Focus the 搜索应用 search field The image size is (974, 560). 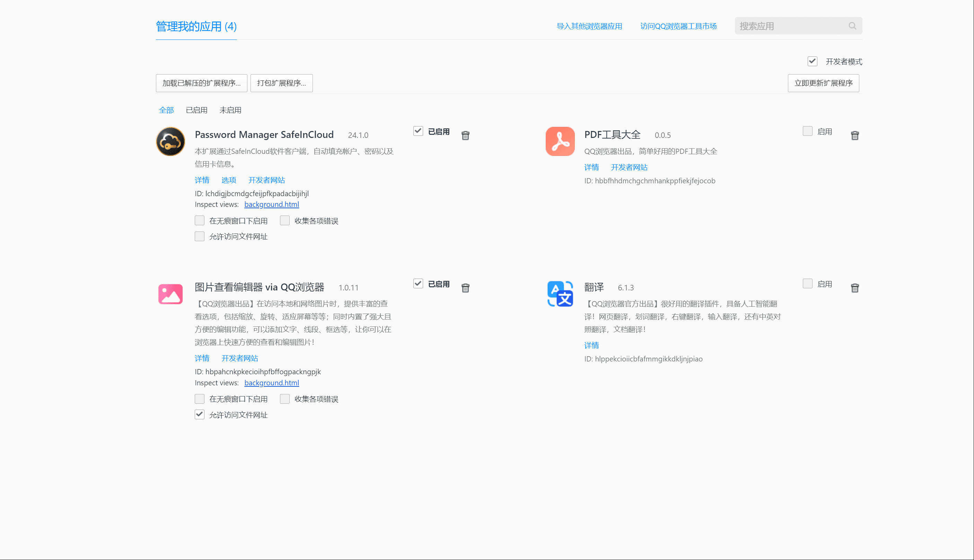[x=798, y=26]
